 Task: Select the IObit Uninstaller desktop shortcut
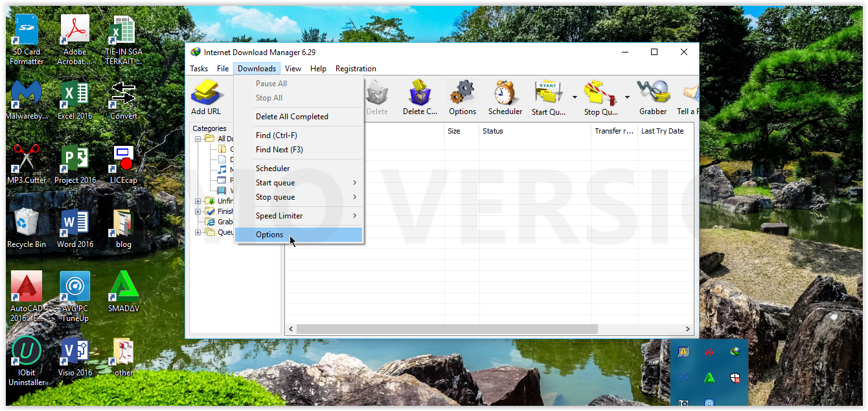click(x=27, y=360)
